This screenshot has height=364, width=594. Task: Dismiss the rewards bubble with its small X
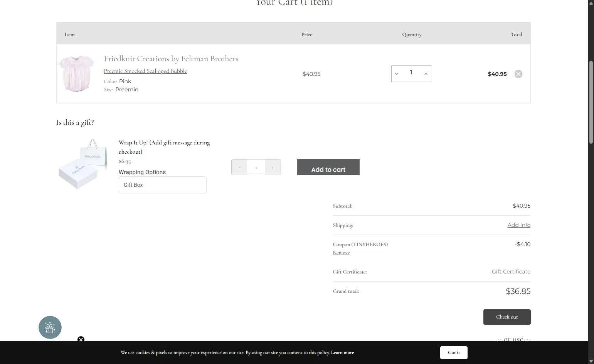[x=81, y=339]
